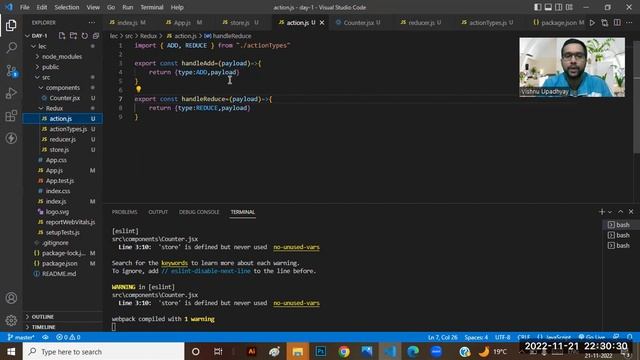
Task: Click UTF-8 encoding in status bar
Action: click(x=502, y=338)
